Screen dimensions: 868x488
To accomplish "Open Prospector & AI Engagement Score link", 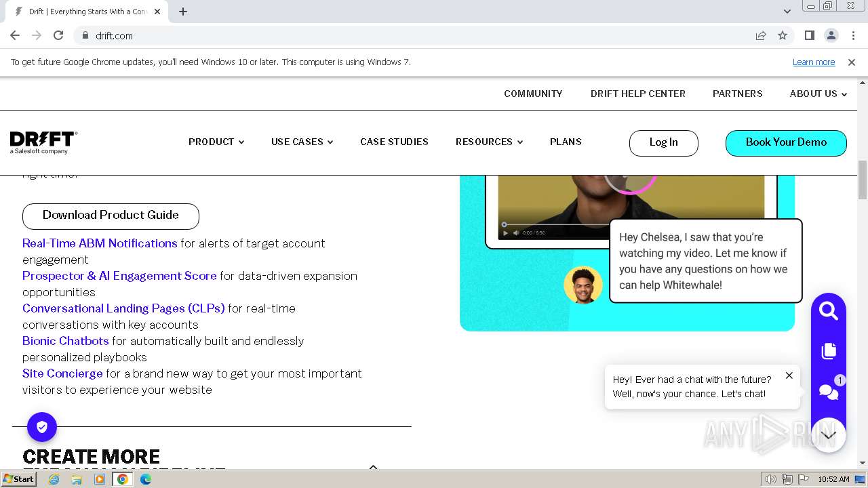I will pos(119,276).
